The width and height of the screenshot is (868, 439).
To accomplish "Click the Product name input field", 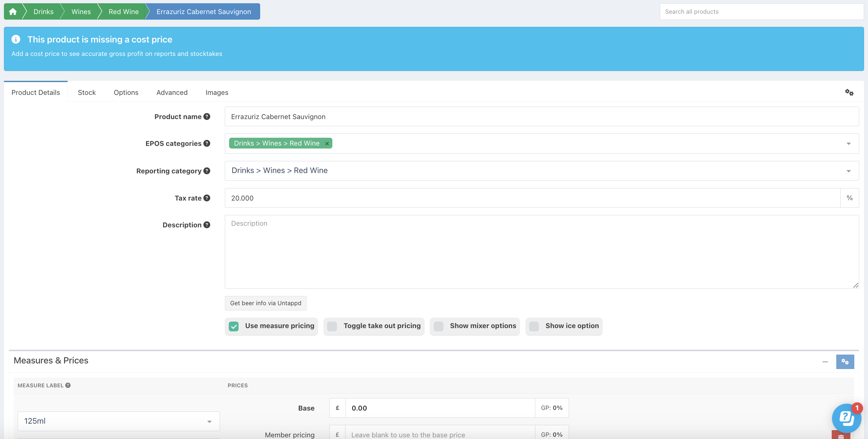I will click(x=542, y=116).
